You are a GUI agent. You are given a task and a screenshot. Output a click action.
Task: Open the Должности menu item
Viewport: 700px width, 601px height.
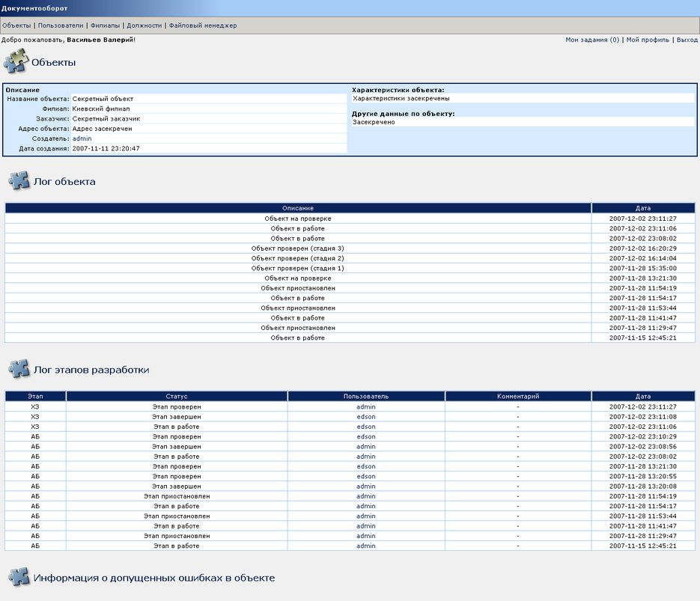coord(144,25)
